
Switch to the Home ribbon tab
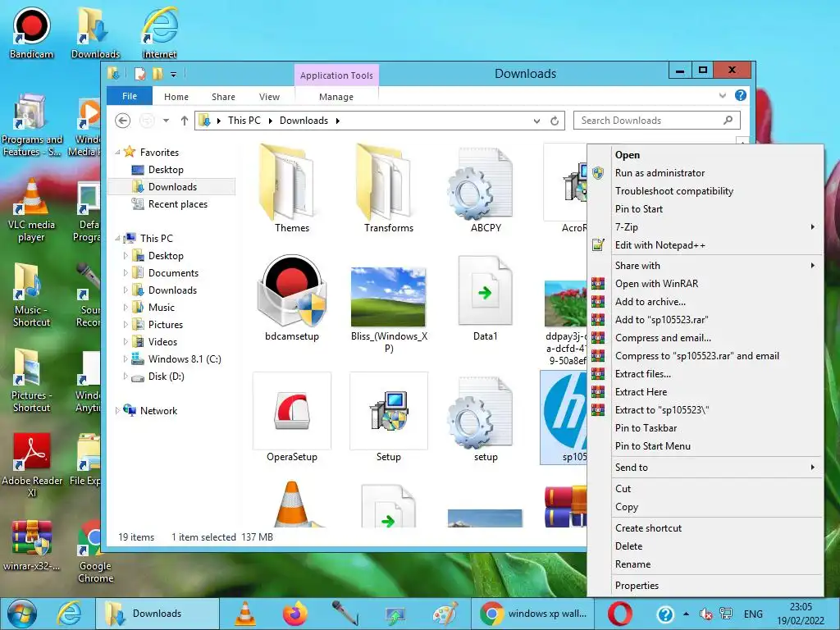tap(176, 97)
